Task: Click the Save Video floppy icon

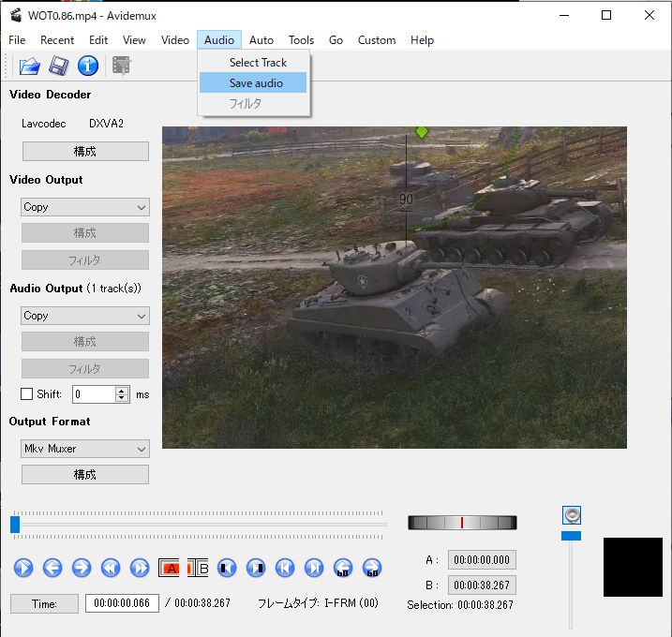Action: (58, 66)
